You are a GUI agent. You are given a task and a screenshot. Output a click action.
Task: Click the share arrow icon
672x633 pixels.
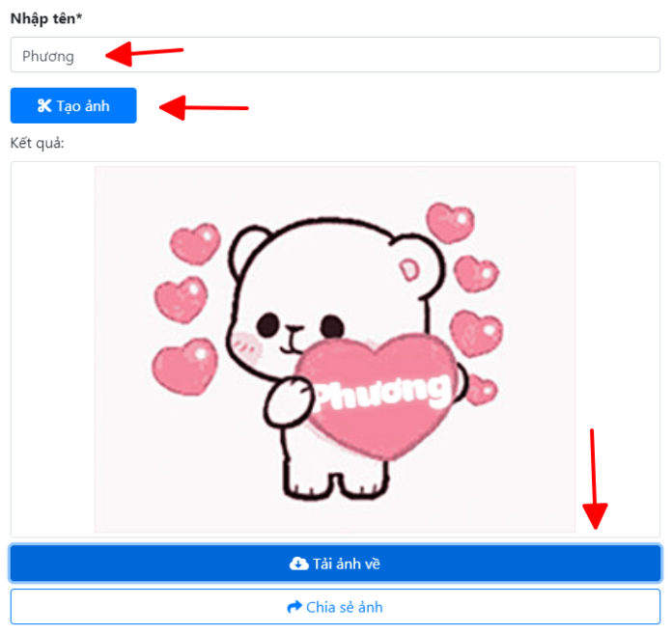[294, 607]
